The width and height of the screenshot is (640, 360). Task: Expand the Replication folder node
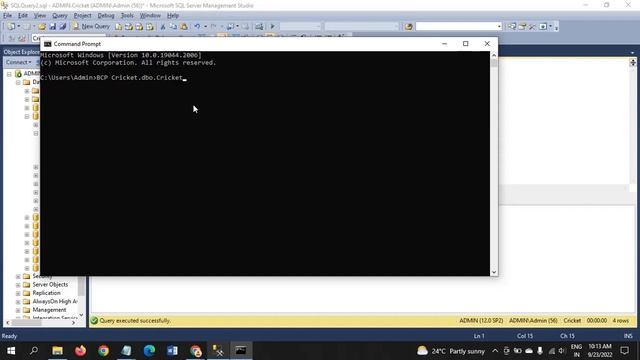tap(18, 293)
